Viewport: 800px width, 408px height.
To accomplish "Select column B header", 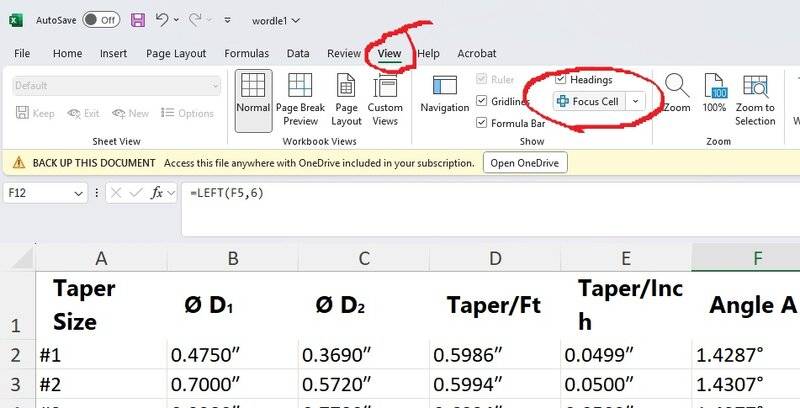I will (x=233, y=258).
